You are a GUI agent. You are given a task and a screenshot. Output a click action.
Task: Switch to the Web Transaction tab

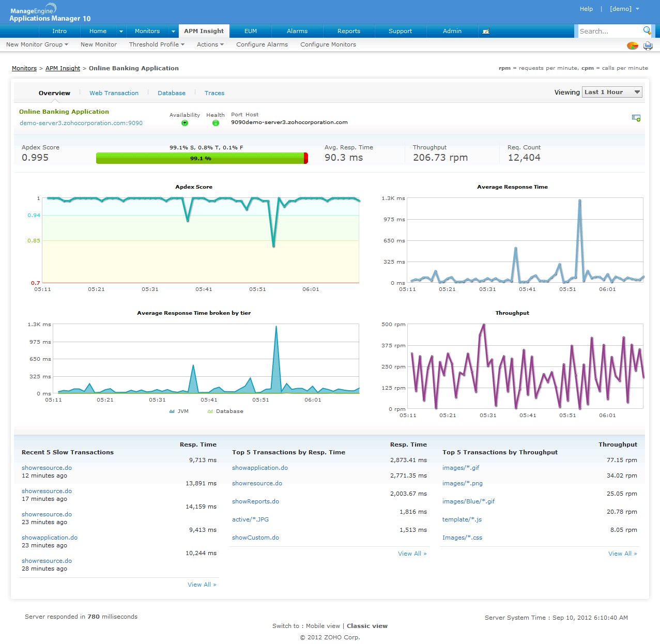114,93
